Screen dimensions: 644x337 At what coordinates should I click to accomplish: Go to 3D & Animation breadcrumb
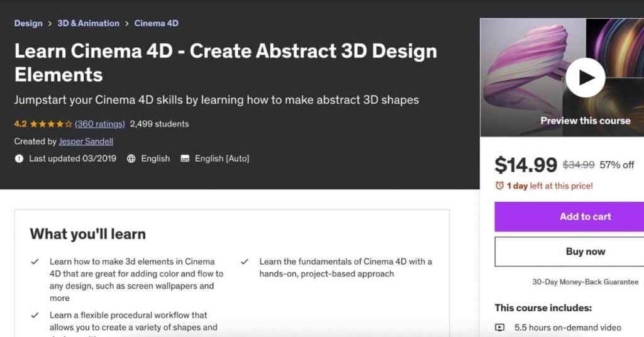pyautogui.click(x=88, y=23)
